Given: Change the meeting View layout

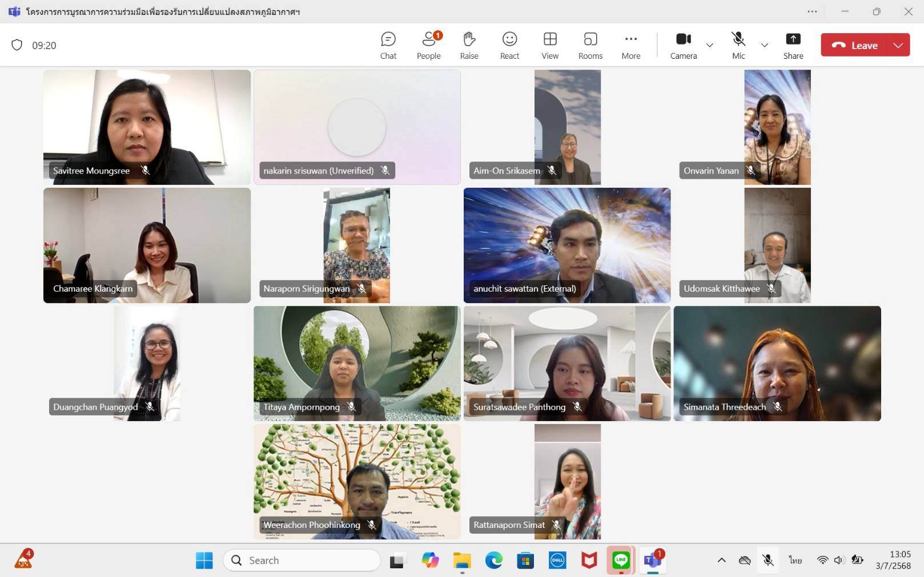Looking at the screenshot, I should point(550,45).
